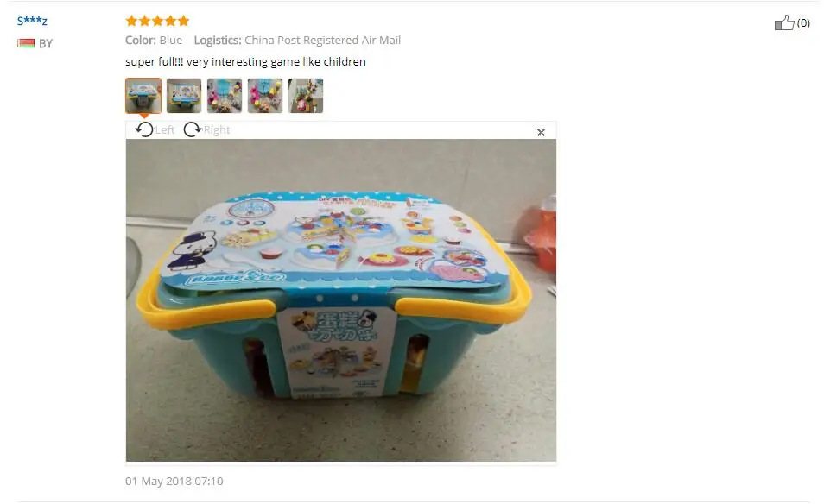
Task: Click the Logistics China Post label
Action: [297, 40]
